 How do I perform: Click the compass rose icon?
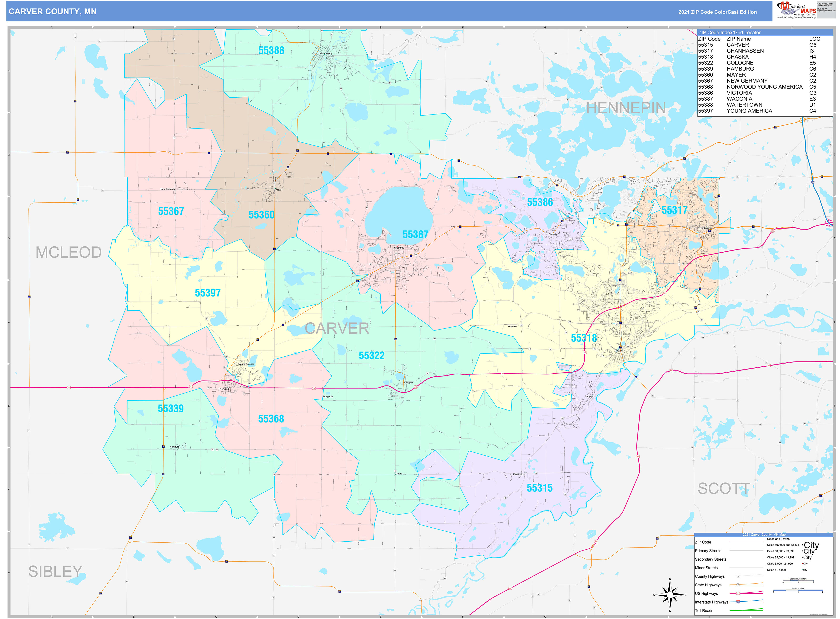coord(670,595)
